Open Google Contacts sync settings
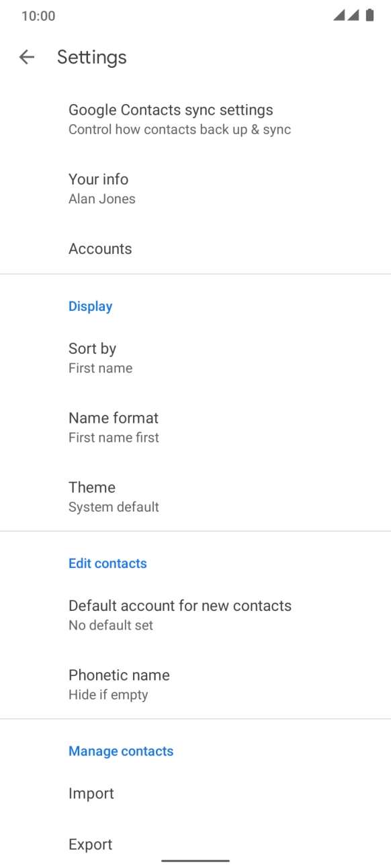Viewport: 391px width, 868px height. coord(195,119)
